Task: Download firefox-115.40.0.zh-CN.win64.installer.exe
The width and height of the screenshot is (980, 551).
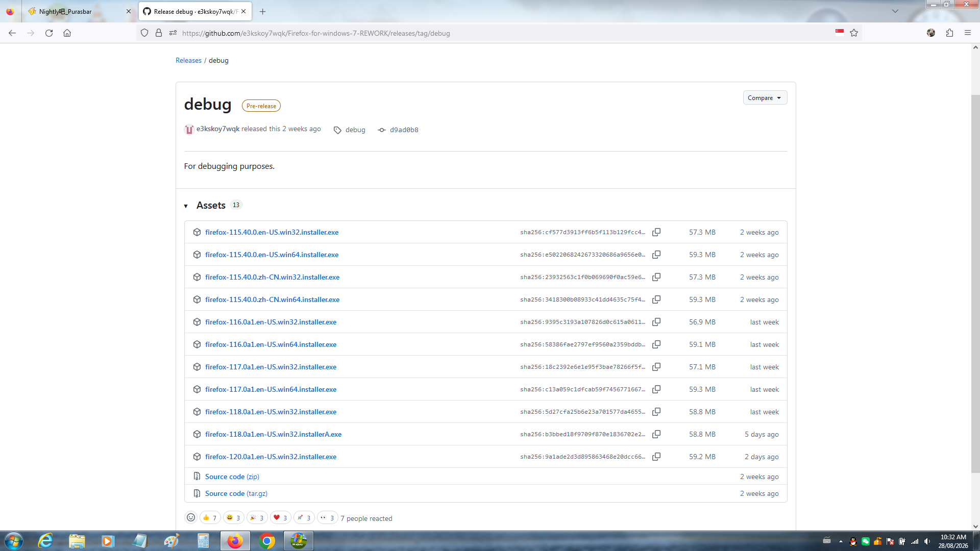Action: 272,299
